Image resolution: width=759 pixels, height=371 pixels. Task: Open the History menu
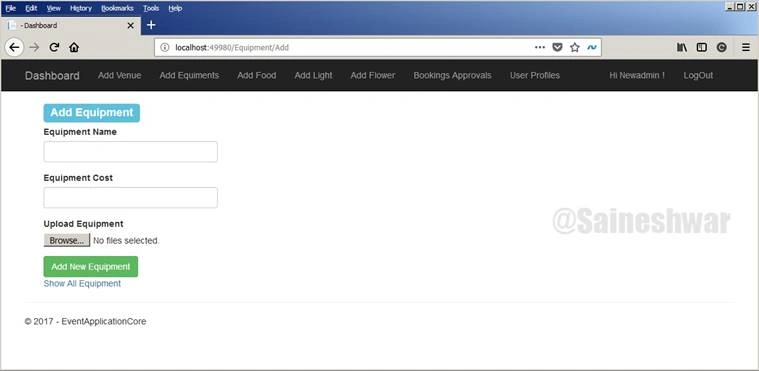click(x=81, y=8)
